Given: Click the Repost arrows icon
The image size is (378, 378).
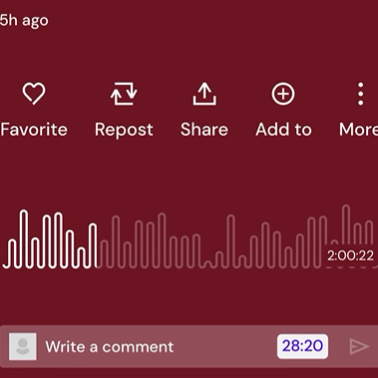Looking at the screenshot, I should point(124,94).
